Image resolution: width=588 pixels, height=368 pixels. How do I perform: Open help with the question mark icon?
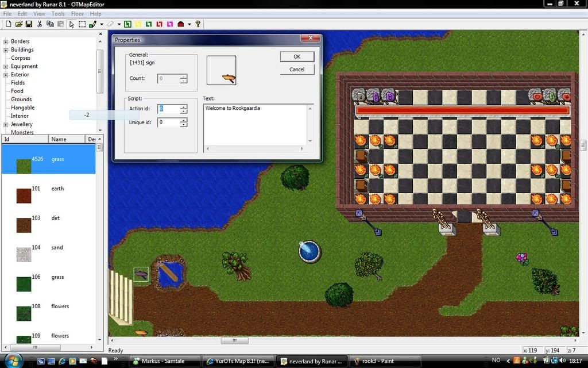coord(198,24)
